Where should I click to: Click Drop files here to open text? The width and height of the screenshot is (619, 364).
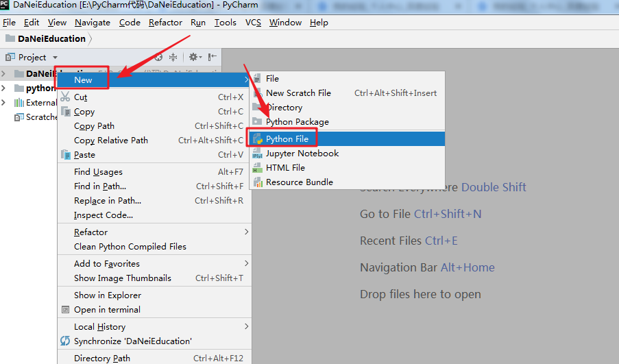pyautogui.click(x=420, y=294)
